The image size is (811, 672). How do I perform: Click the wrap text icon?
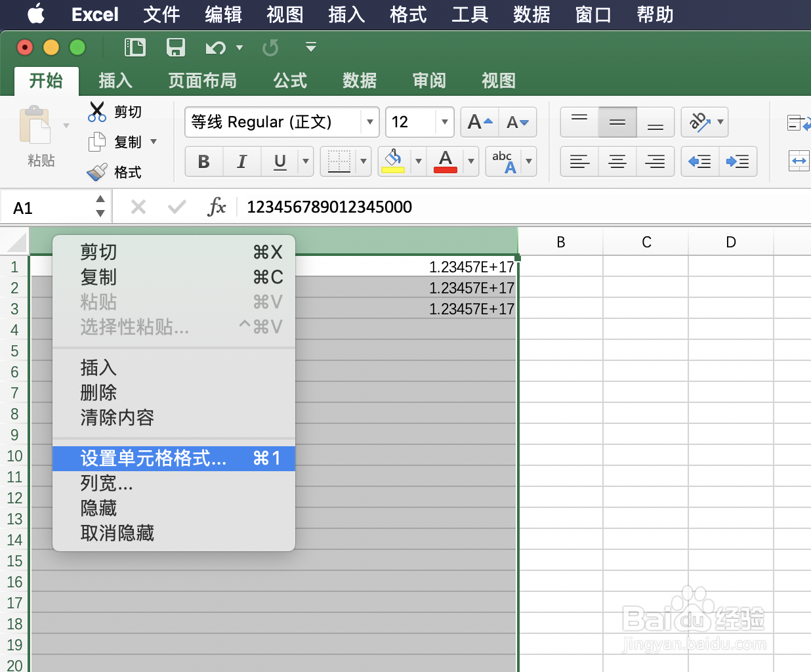799,123
